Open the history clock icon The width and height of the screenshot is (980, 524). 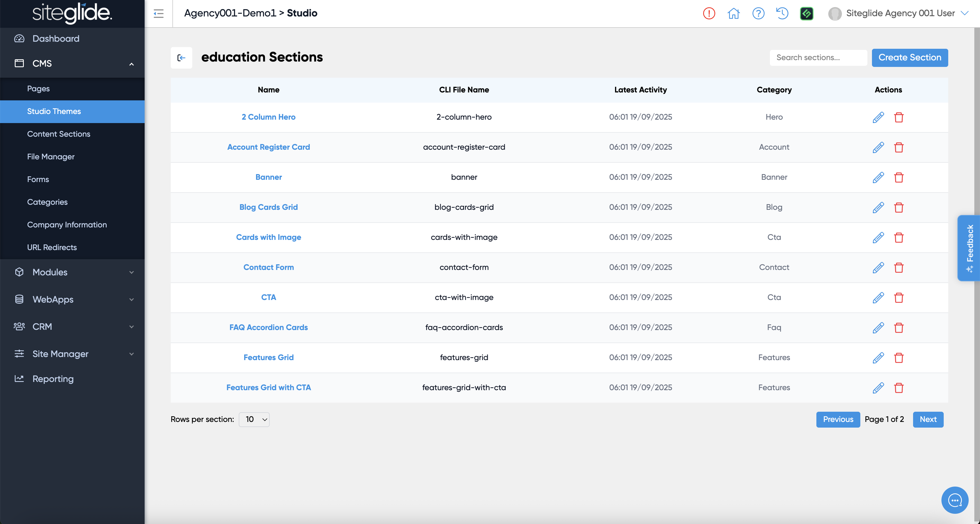(x=782, y=13)
